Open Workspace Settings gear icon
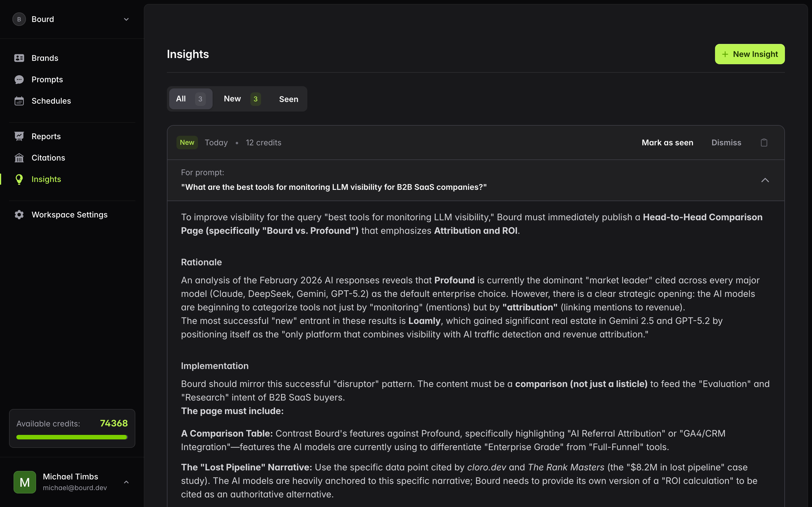 [19, 215]
